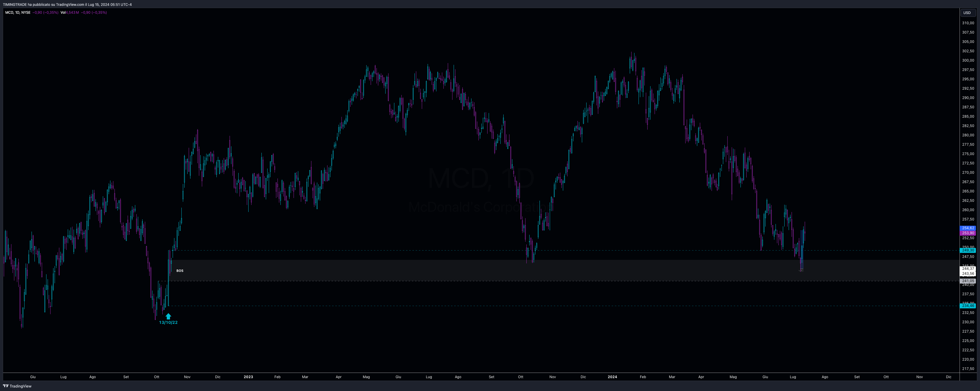Click the 220,00 price scale value
This screenshot has width=980, height=391.
pyautogui.click(x=968, y=359)
